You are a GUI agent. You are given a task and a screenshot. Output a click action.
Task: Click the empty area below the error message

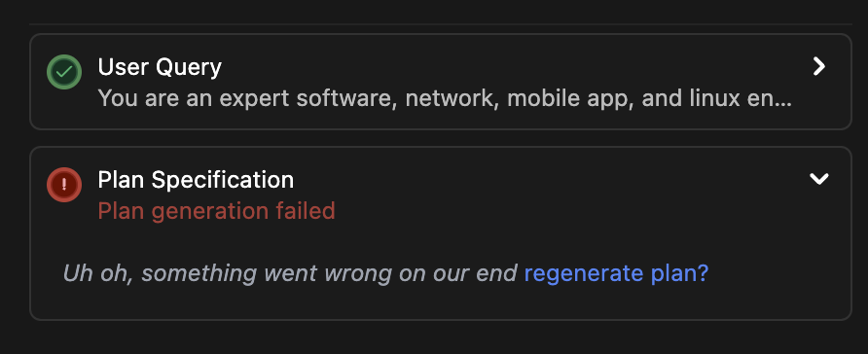(440, 302)
